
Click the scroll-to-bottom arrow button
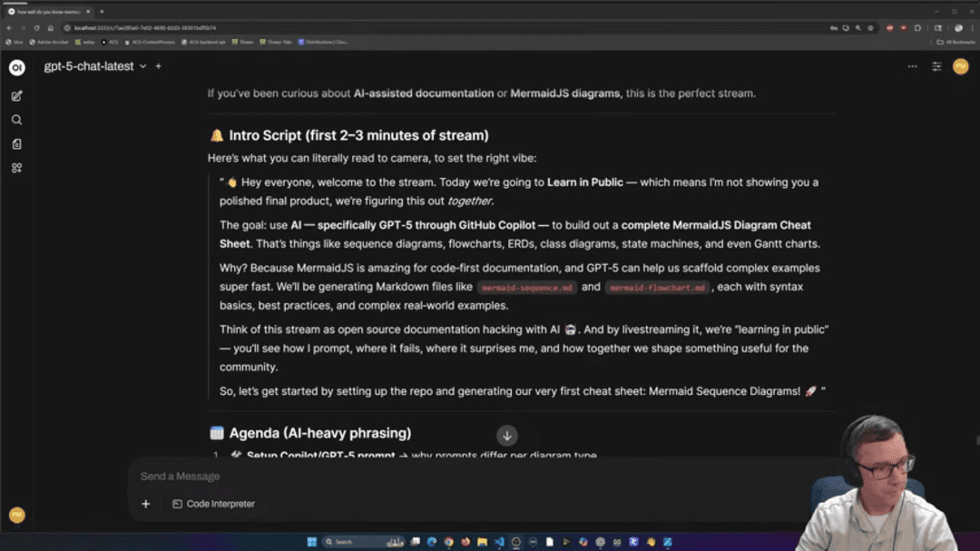[507, 436]
